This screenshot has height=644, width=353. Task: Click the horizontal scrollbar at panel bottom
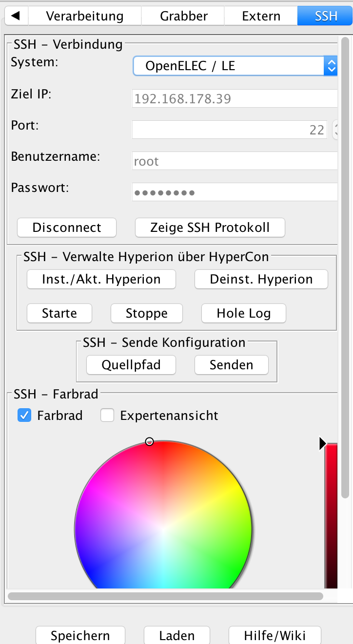click(x=165, y=596)
